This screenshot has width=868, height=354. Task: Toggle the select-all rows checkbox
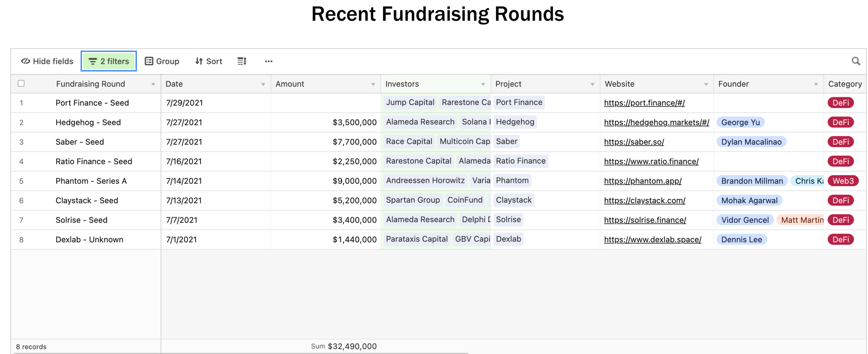(x=21, y=83)
